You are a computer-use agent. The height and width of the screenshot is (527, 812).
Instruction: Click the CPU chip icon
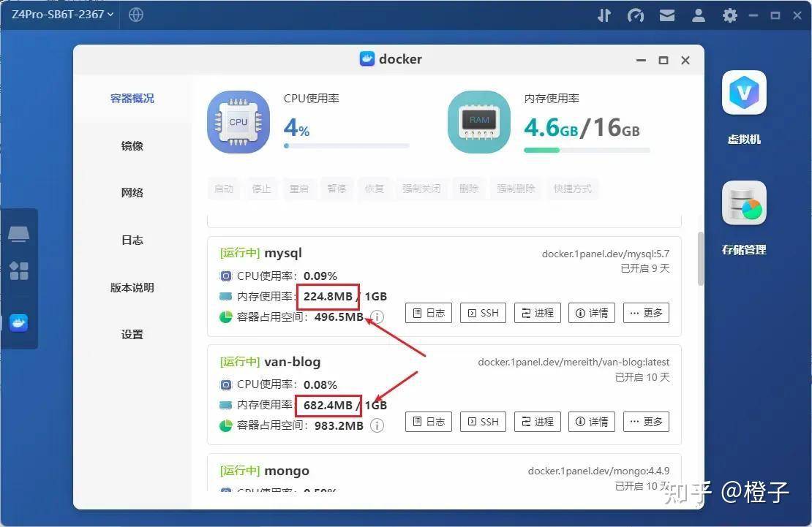238,122
